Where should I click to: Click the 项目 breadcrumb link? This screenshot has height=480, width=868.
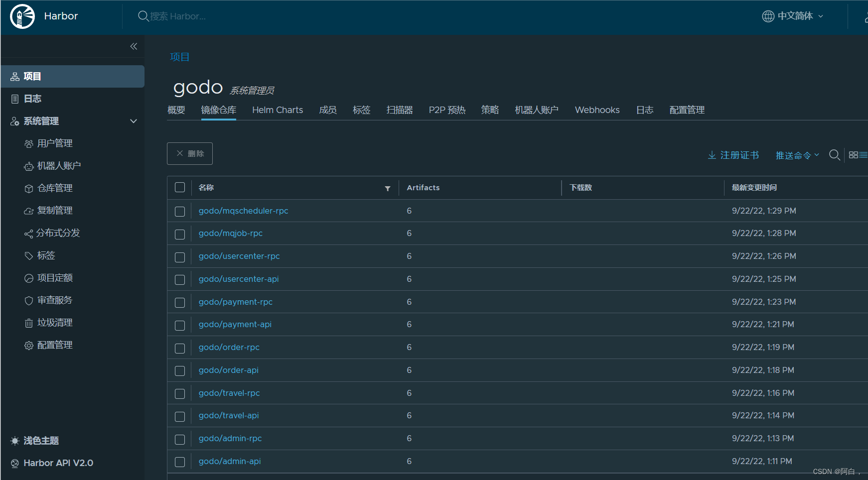[180, 57]
